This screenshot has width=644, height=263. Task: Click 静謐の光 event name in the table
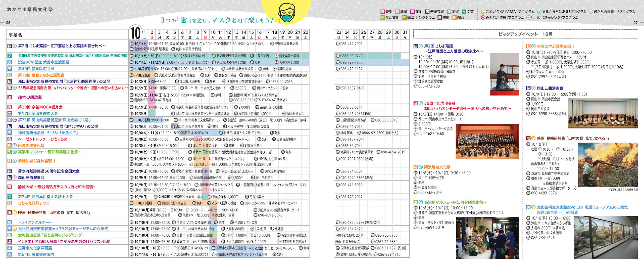tap(57, 187)
